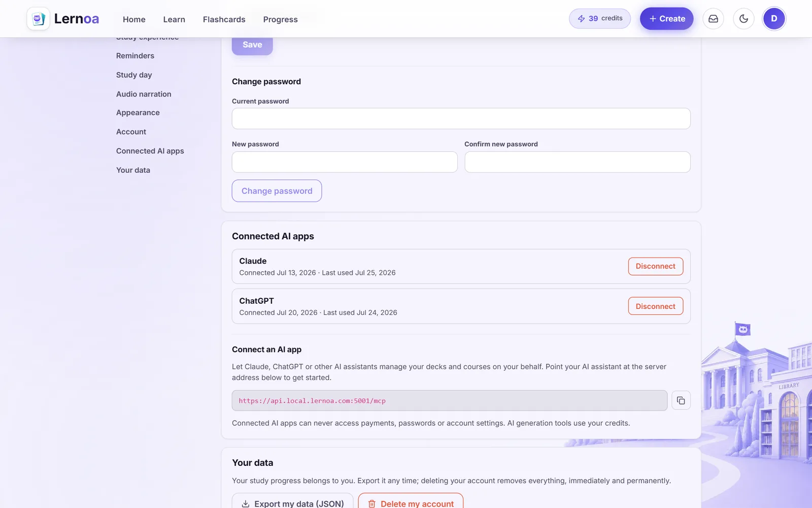Open the inbox tray icon
Screen dimensions: 812x508
[x=713, y=19]
